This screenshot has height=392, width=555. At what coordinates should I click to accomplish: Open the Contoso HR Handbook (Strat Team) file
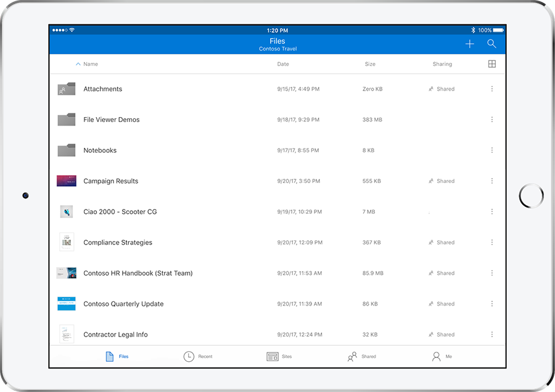point(138,273)
